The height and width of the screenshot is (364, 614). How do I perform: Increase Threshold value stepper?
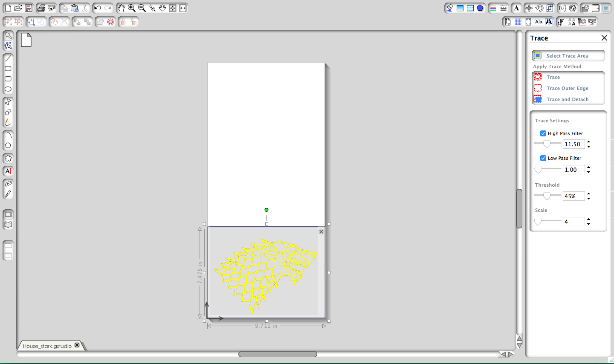coord(589,194)
